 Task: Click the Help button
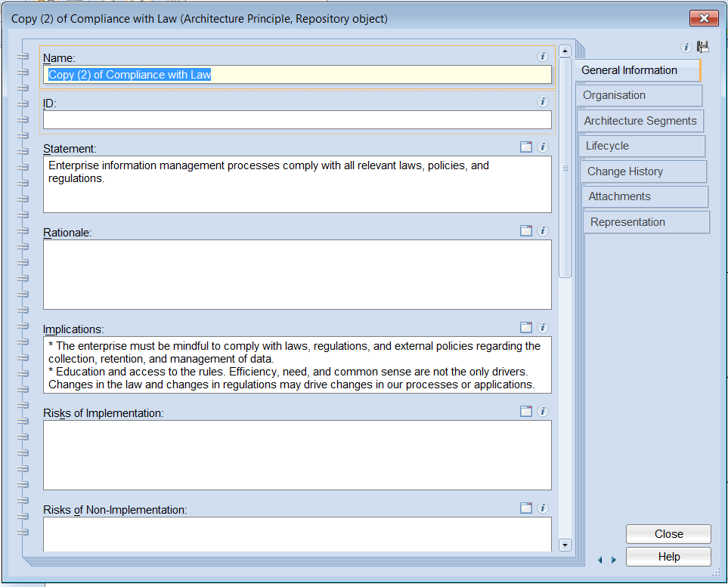tap(668, 557)
